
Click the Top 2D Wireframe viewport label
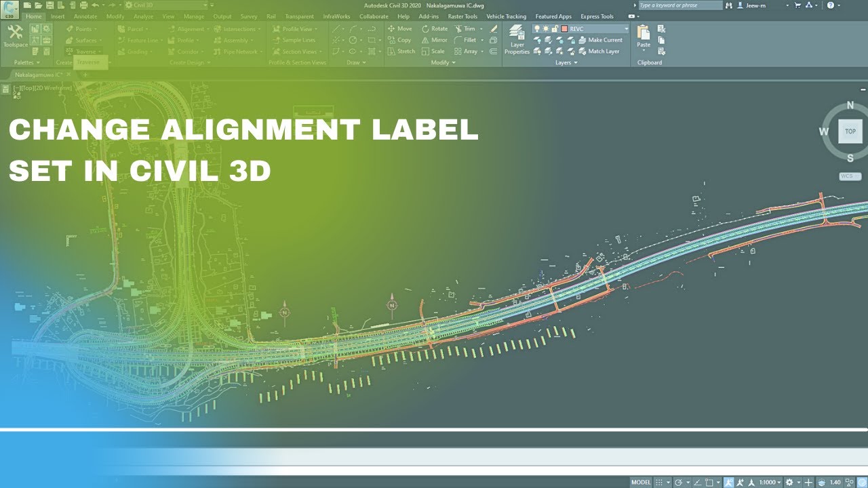[x=42, y=88]
